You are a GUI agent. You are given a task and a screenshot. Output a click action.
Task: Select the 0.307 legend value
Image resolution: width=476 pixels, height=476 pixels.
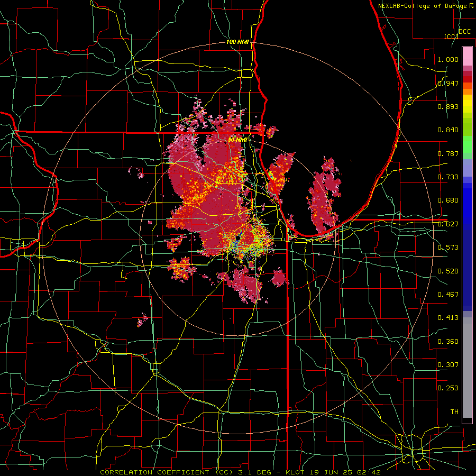(x=448, y=365)
